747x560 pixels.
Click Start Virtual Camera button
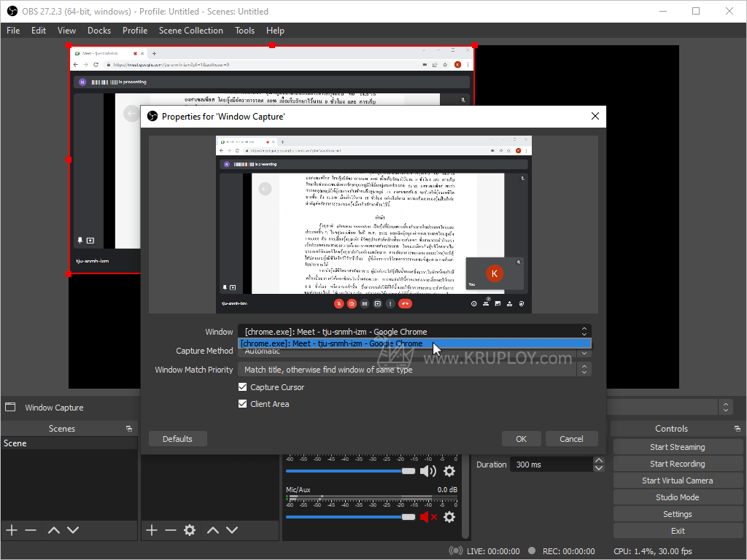[x=678, y=481]
